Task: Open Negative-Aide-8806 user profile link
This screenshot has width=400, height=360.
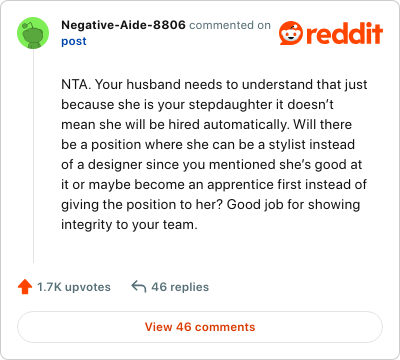Action: coord(123,25)
